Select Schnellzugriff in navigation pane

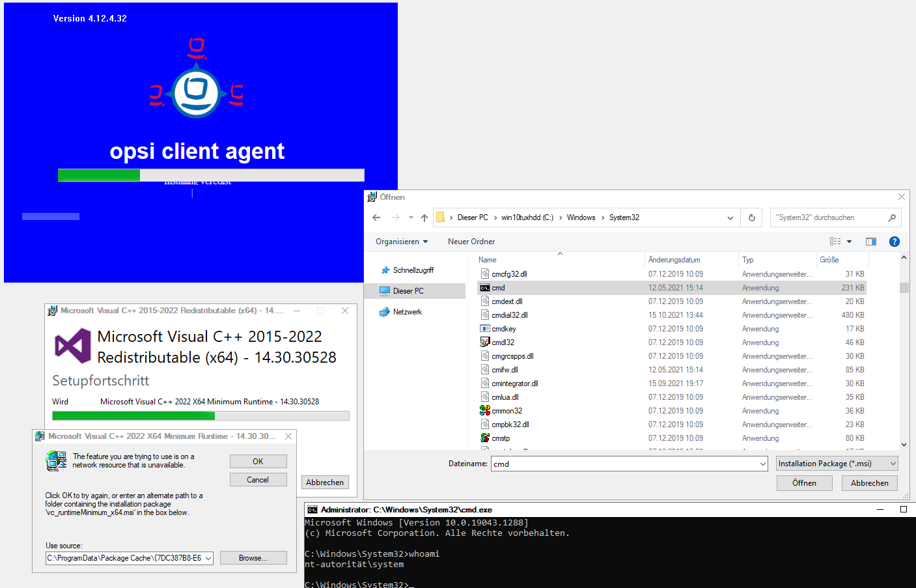pos(413,270)
